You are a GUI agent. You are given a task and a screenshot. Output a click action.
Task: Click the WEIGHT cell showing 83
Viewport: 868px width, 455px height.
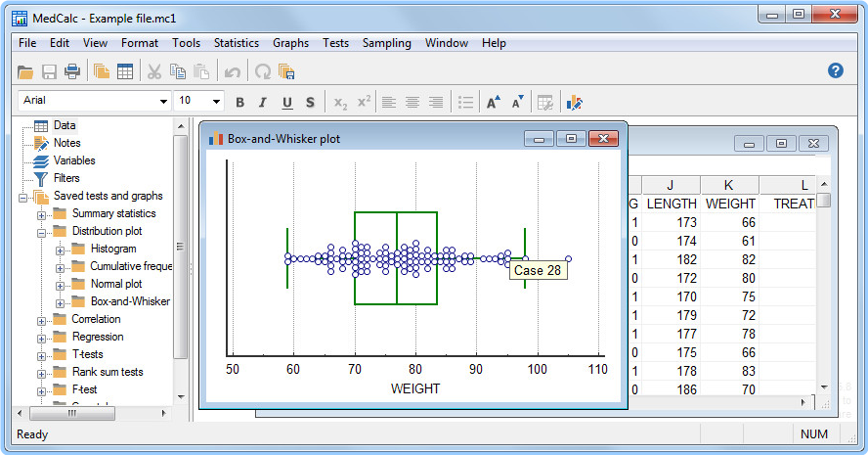(729, 371)
